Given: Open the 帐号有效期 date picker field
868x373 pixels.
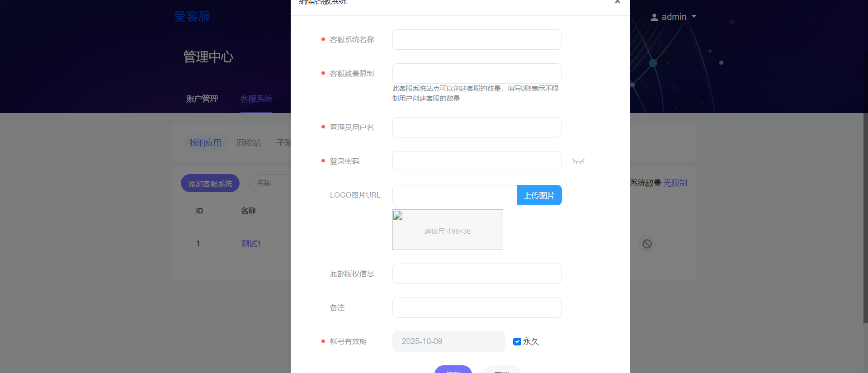Looking at the screenshot, I should [448, 341].
